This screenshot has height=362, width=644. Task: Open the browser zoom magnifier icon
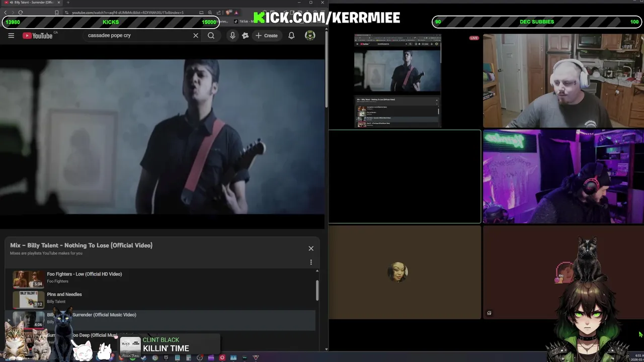pyautogui.click(x=210, y=13)
